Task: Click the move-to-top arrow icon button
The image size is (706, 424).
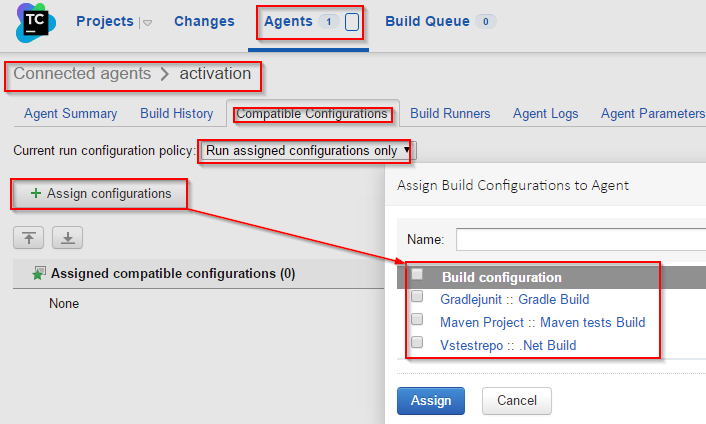Action: 28,238
